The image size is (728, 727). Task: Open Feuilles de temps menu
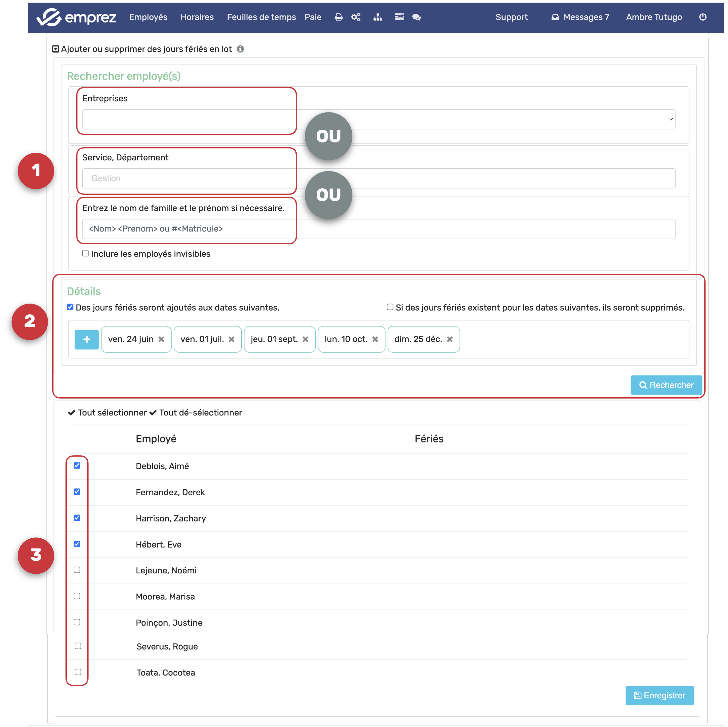[x=261, y=17]
